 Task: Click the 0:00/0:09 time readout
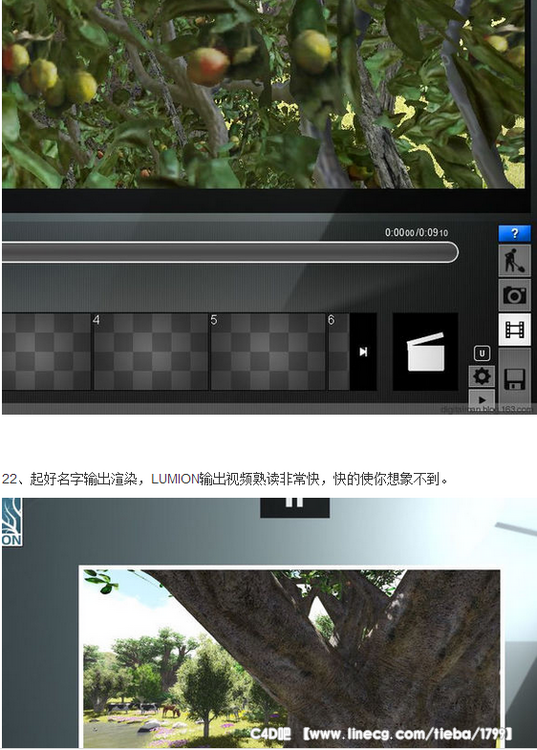[416, 232]
